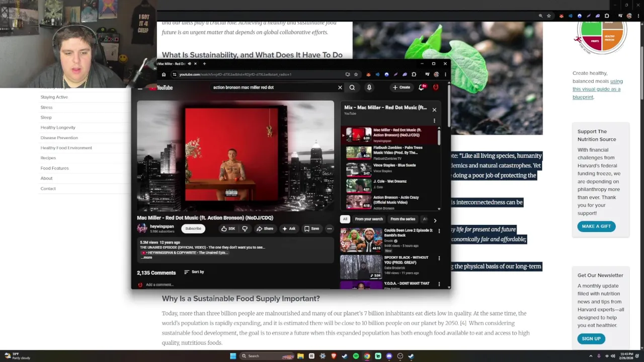Open browser three-dot menu in YouTube window
644x362 pixels.
click(445, 74)
